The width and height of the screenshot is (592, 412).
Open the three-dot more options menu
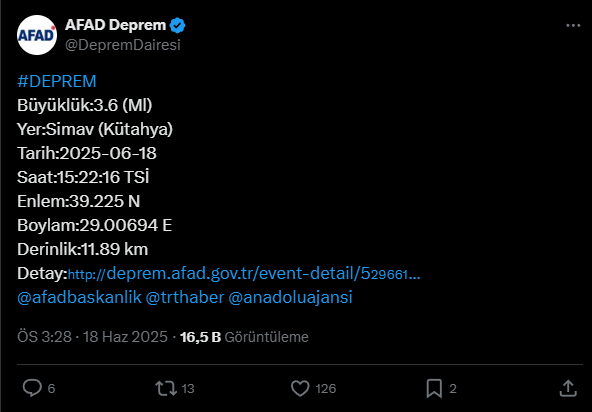573,25
